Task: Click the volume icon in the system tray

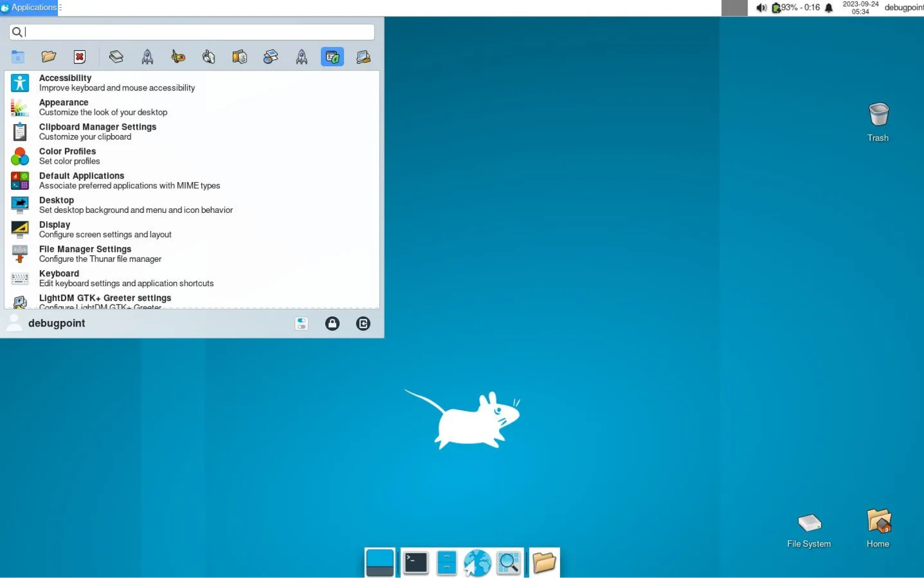Action: point(761,7)
